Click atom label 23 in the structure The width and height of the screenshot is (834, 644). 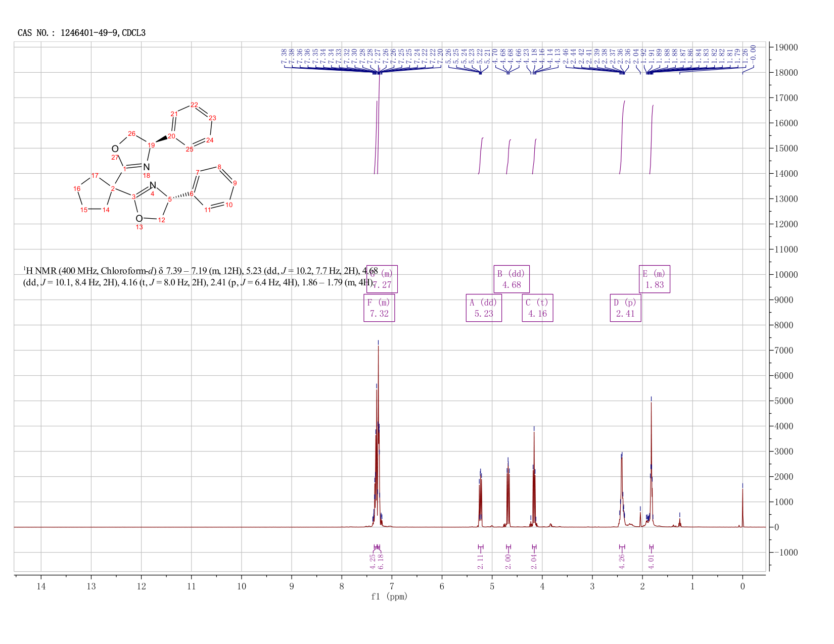(213, 118)
